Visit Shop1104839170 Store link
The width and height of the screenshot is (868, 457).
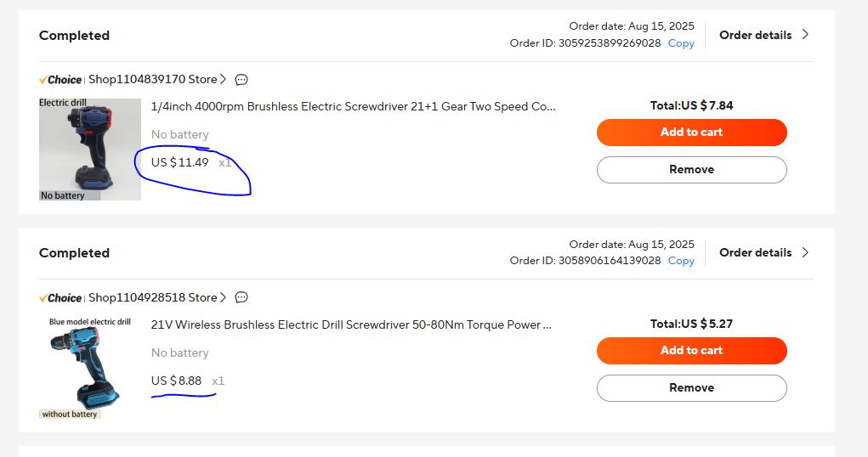pos(153,80)
